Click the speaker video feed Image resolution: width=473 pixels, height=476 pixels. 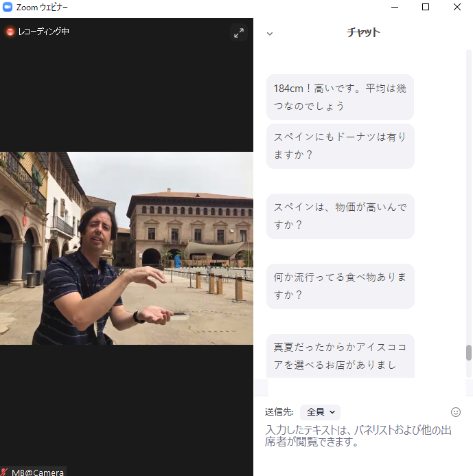point(126,248)
